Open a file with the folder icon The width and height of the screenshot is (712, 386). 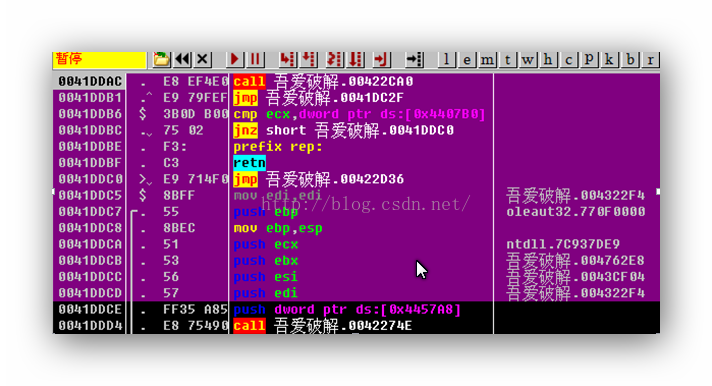coord(161,59)
